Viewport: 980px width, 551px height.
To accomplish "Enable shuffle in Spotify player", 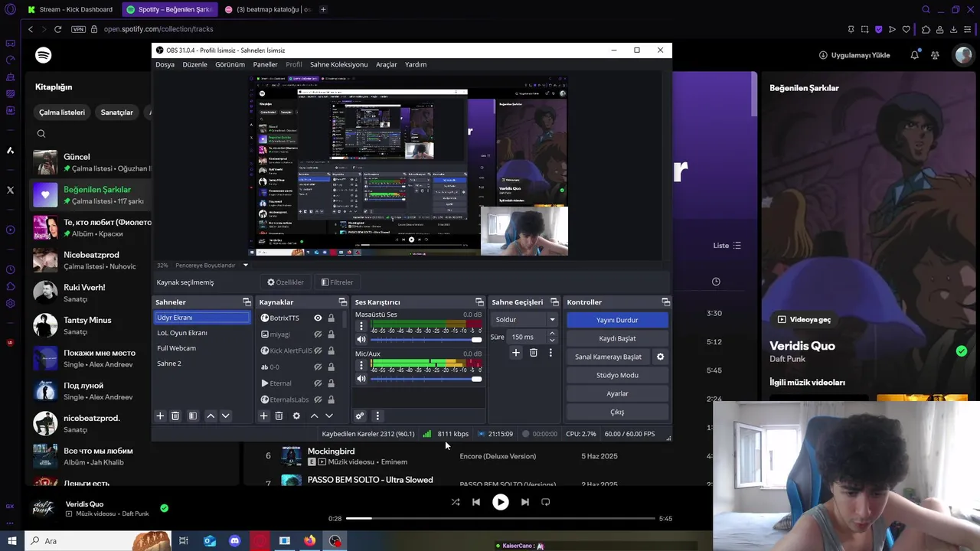I will 456,502.
